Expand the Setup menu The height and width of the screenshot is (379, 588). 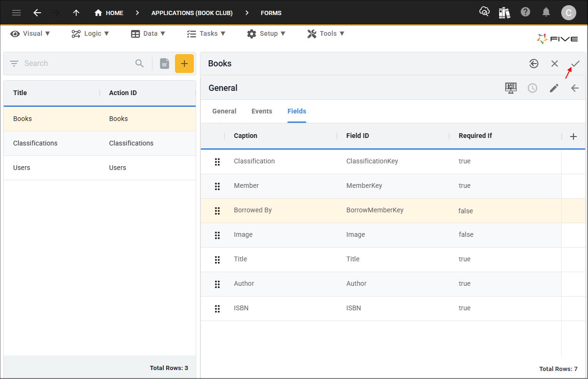pyautogui.click(x=266, y=33)
